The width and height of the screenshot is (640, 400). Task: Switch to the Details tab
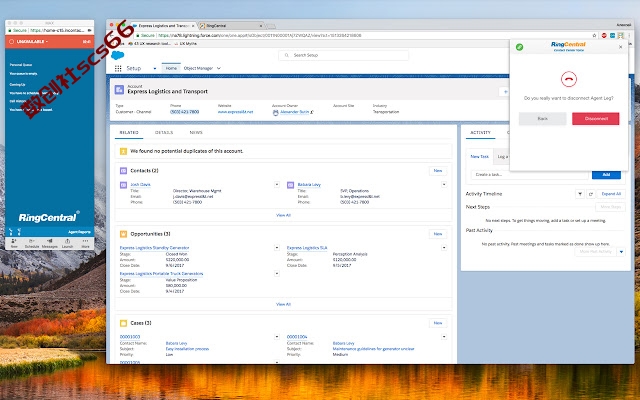pos(164,133)
